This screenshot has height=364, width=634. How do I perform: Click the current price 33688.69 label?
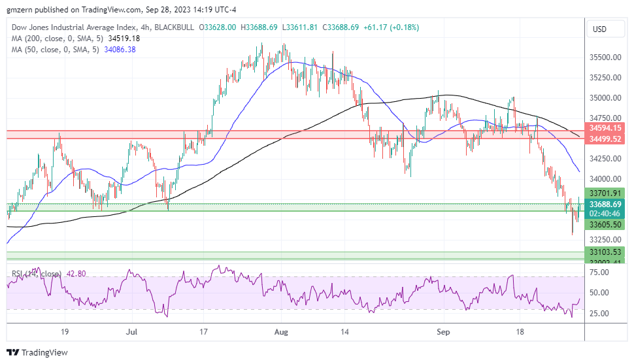pyautogui.click(x=604, y=205)
